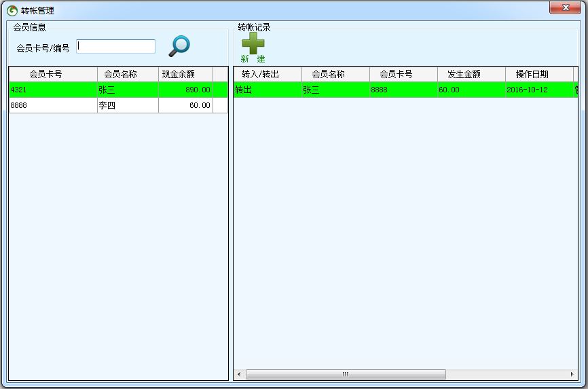Viewport: 588px width, 389px height.
Task: Click the horizontal scrollbar left arrow
Action: [x=239, y=374]
